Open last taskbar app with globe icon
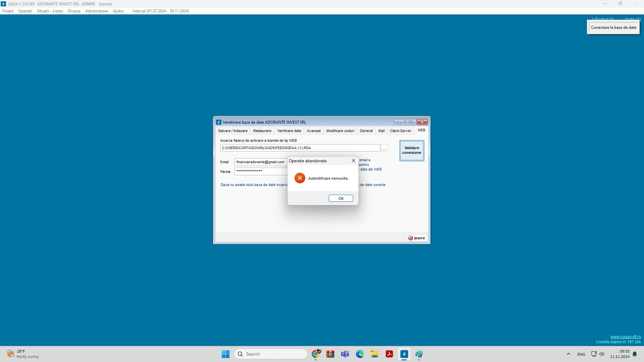 tap(419, 354)
